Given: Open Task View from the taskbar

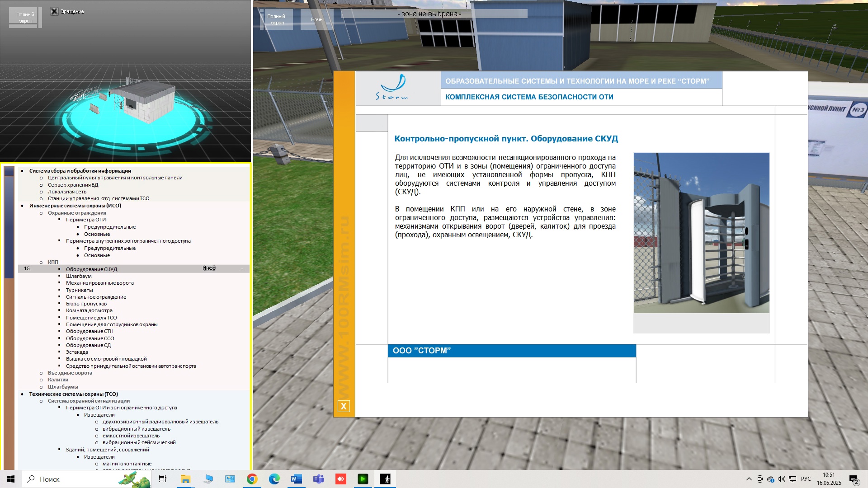Looking at the screenshot, I should [163, 479].
